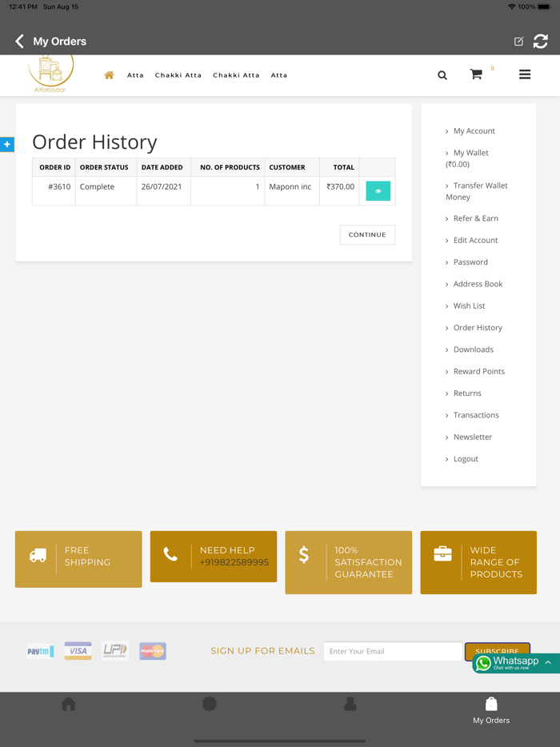The width and height of the screenshot is (560, 747).
Task: Click the refresh icon in the header
Action: [541, 42]
